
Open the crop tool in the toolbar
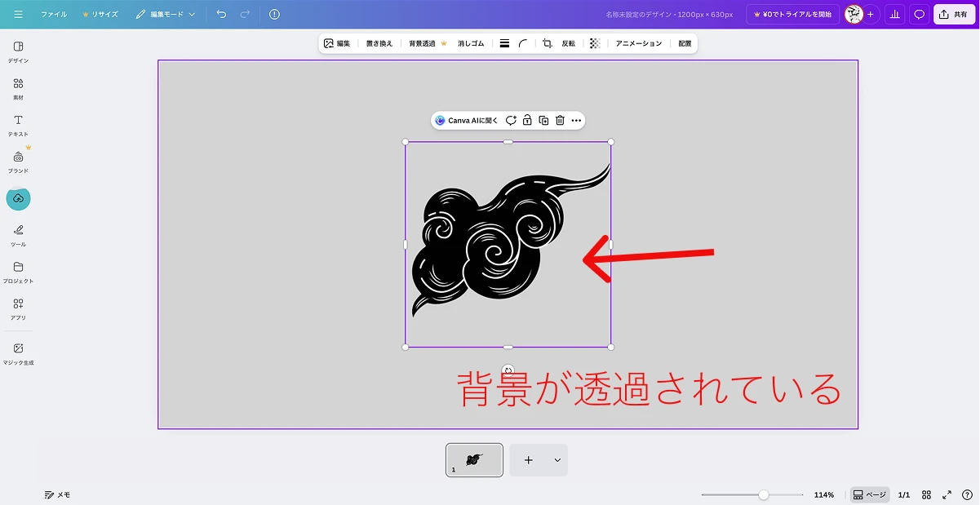[548, 43]
